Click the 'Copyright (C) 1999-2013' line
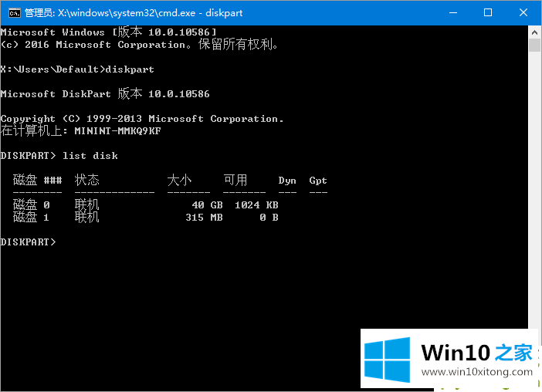The image size is (542, 392). click(142, 119)
